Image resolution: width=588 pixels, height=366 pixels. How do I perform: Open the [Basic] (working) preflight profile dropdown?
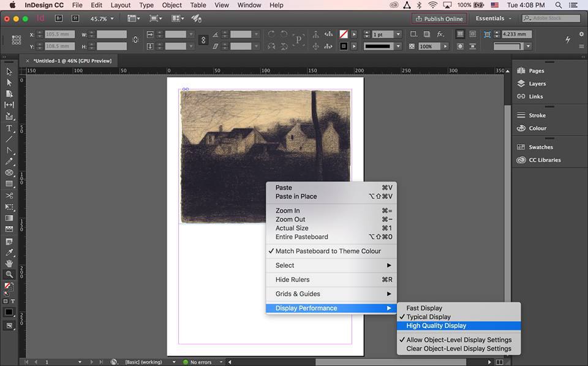pyautogui.click(x=173, y=362)
